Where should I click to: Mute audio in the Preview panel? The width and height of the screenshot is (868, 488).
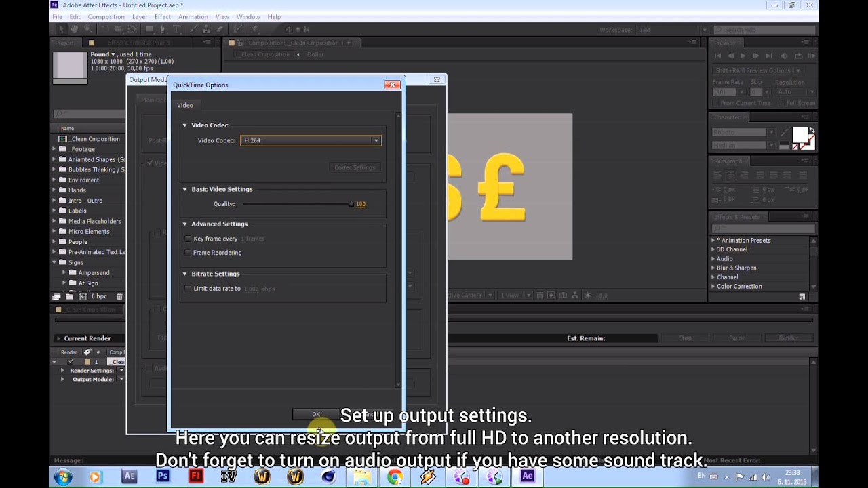pos(784,56)
